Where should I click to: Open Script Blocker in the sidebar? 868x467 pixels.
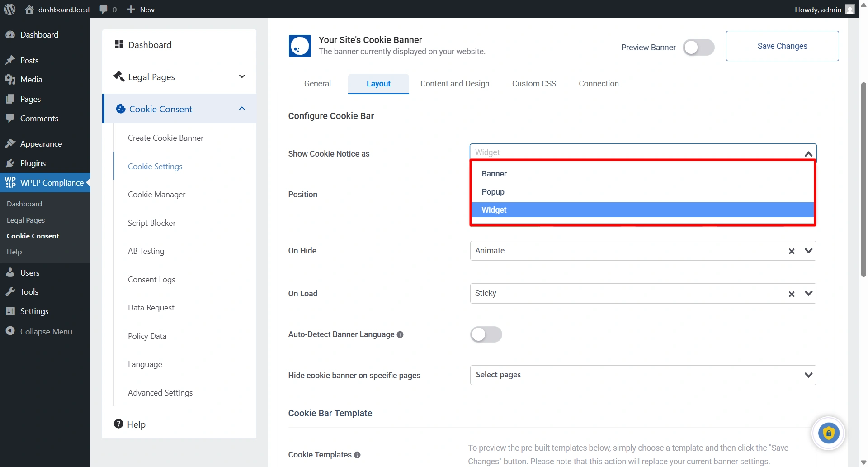152,223
